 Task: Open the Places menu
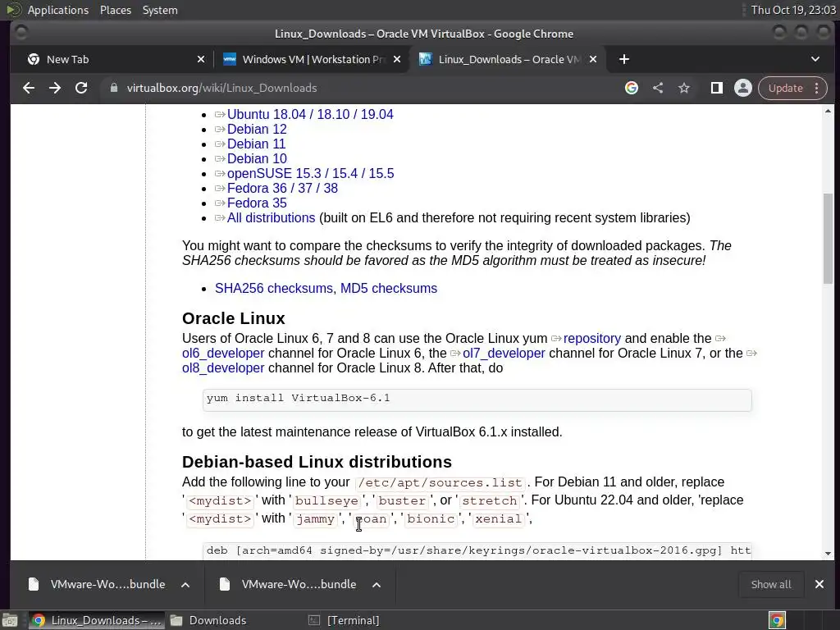tap(116, 10)
